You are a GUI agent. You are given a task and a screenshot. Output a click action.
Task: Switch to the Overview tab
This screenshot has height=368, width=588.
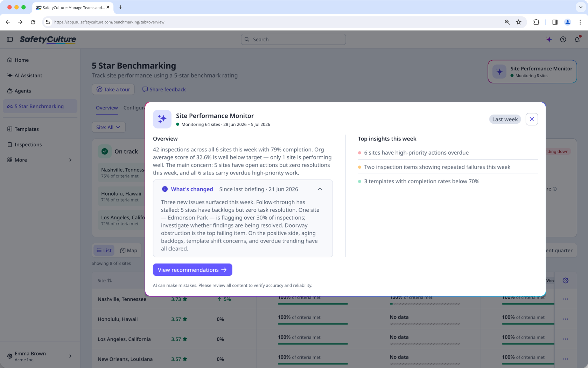[x=107, y=108]
